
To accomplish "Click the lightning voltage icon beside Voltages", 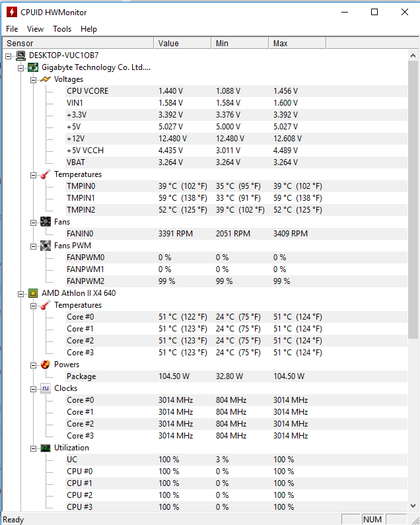I will coord(46,79).
